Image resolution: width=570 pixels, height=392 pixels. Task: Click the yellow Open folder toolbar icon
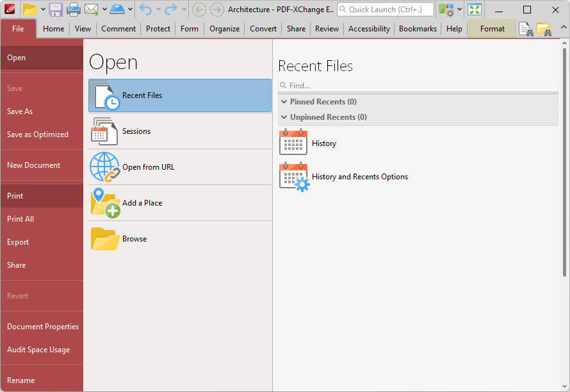30,10
